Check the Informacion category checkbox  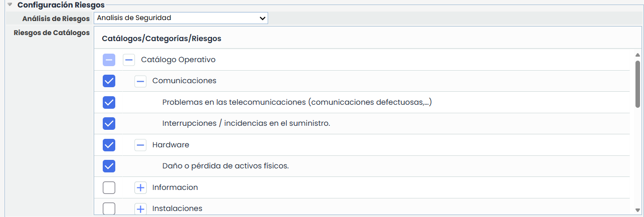109,188
